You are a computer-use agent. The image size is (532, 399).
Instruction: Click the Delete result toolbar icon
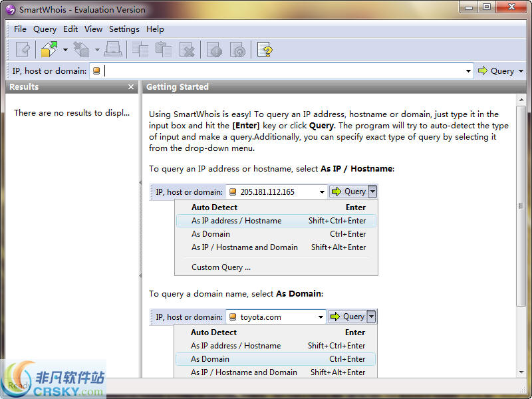pyautogui.click(x=187, y=50)
